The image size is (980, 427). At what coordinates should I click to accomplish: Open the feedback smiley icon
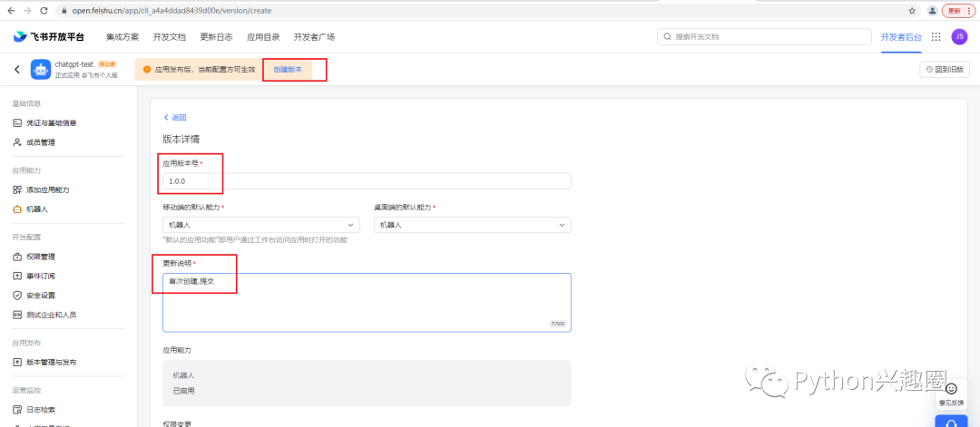coord(951,389)
